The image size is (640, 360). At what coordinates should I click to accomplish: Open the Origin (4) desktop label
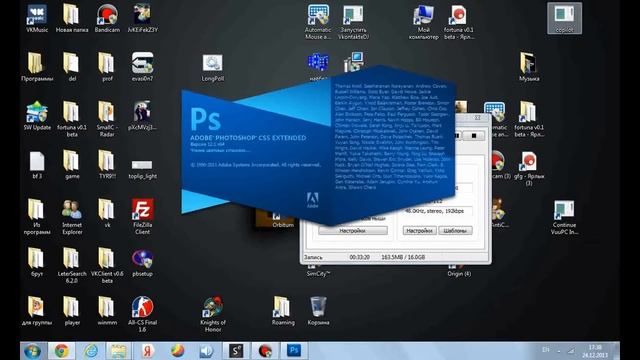click(x=459, y=274)
